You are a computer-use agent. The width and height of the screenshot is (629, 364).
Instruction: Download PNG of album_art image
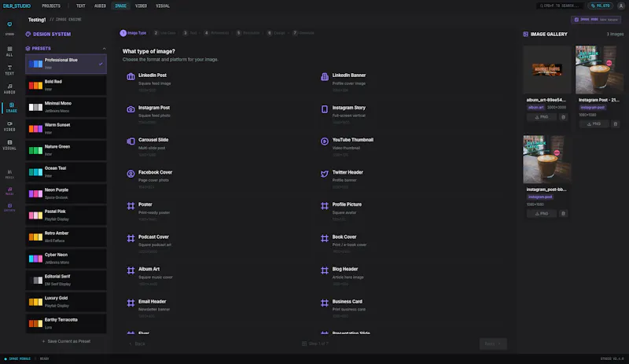pos(542,117)
